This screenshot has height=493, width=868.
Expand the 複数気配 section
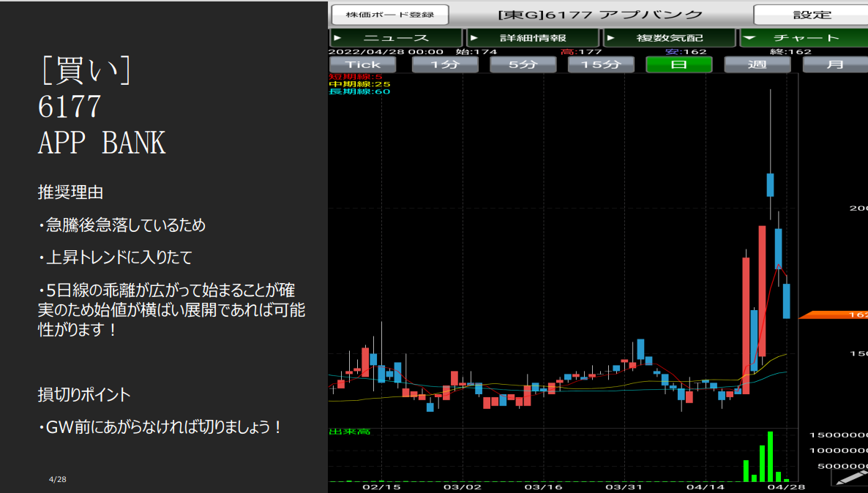click(x=669, y=37)
